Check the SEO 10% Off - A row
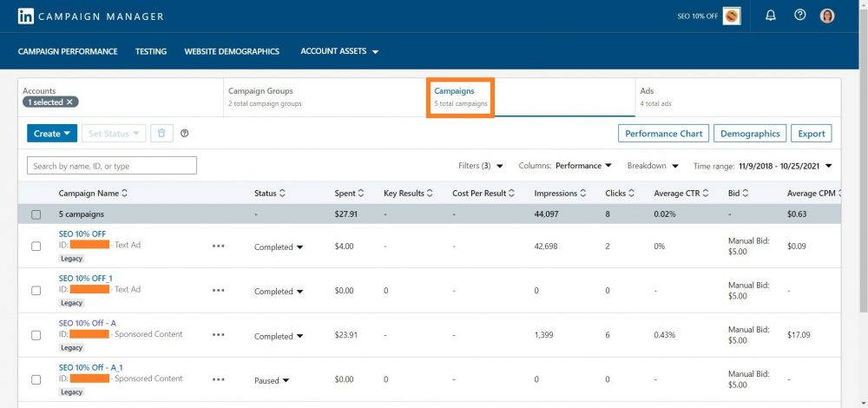 [x=36, y=335]
